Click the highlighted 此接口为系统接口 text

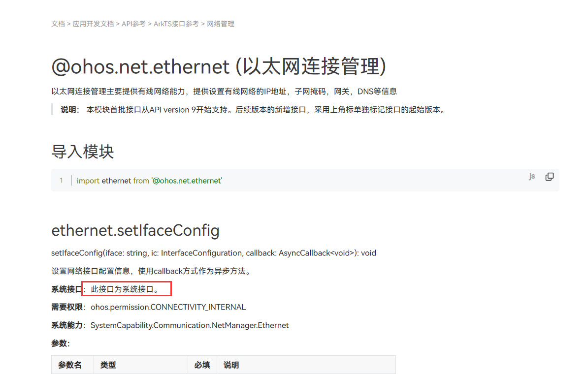point(126,289)
